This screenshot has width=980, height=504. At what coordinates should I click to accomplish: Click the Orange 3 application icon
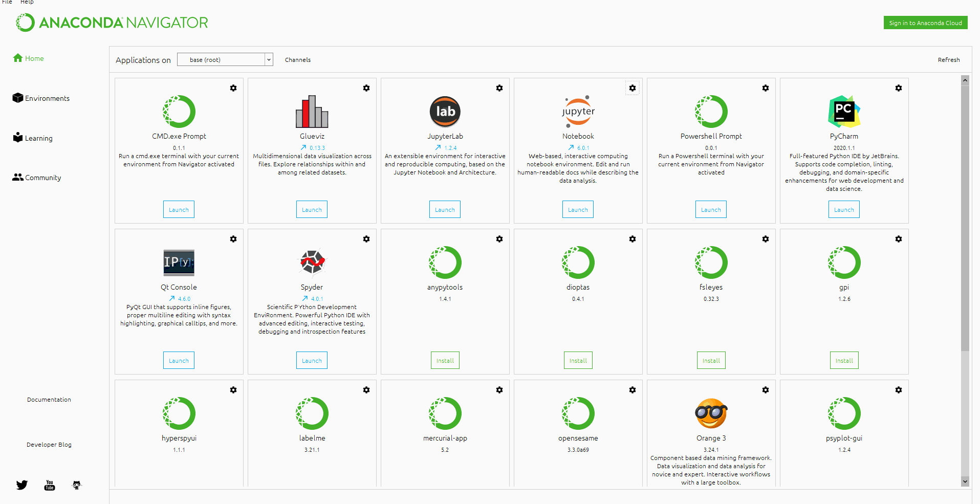(x=711, y=413)
